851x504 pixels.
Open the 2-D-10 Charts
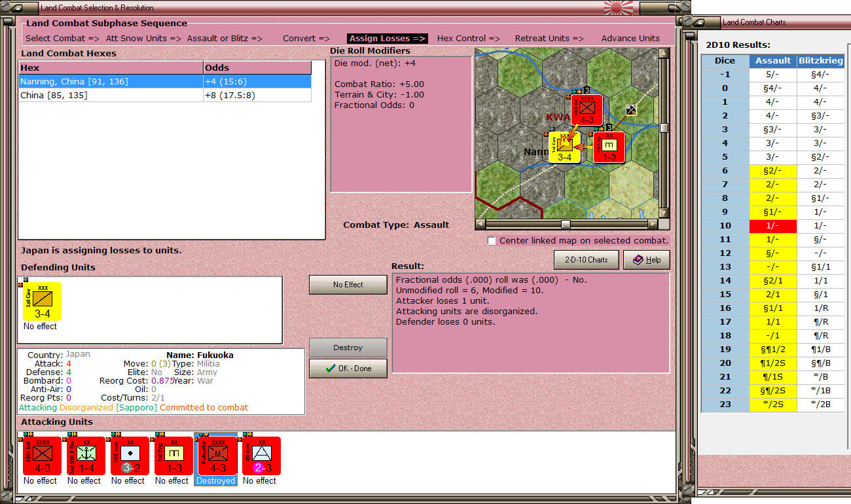[x=586, y=260]
